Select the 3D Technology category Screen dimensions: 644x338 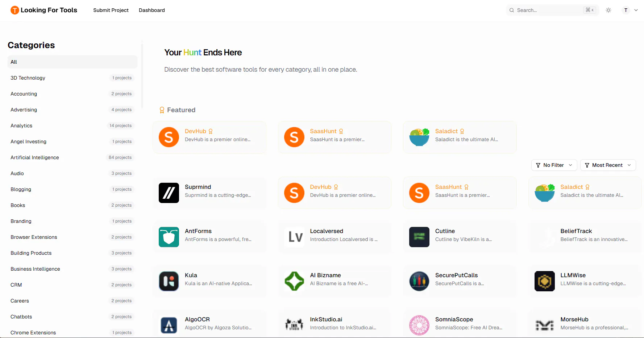point(72,78)
